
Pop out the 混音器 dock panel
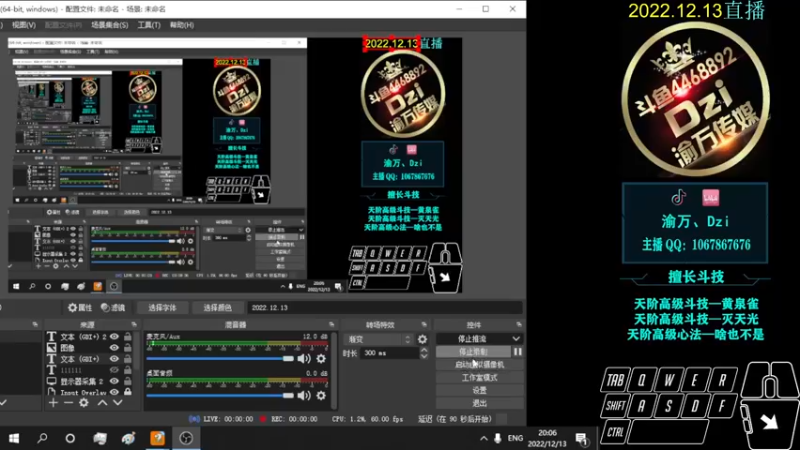(x=332, y=324)
